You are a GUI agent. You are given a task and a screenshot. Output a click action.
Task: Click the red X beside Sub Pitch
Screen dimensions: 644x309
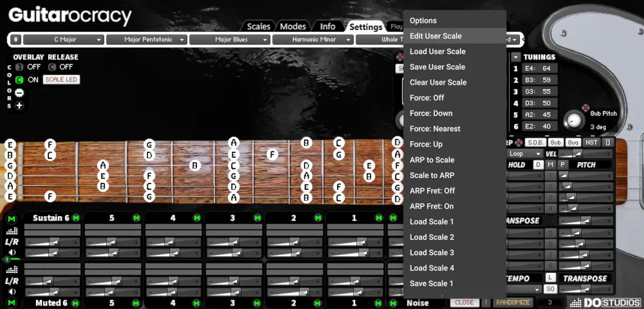pyautogui.click(x=586, y=107)
